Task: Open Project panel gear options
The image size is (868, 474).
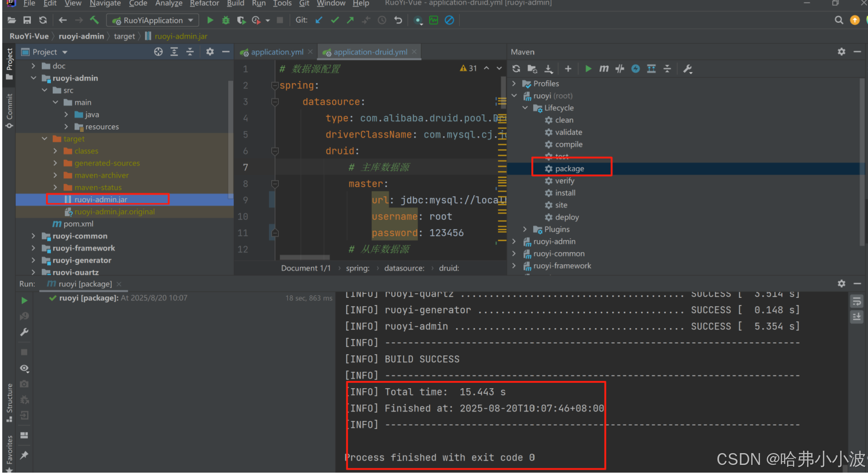Action: (210, 52)
